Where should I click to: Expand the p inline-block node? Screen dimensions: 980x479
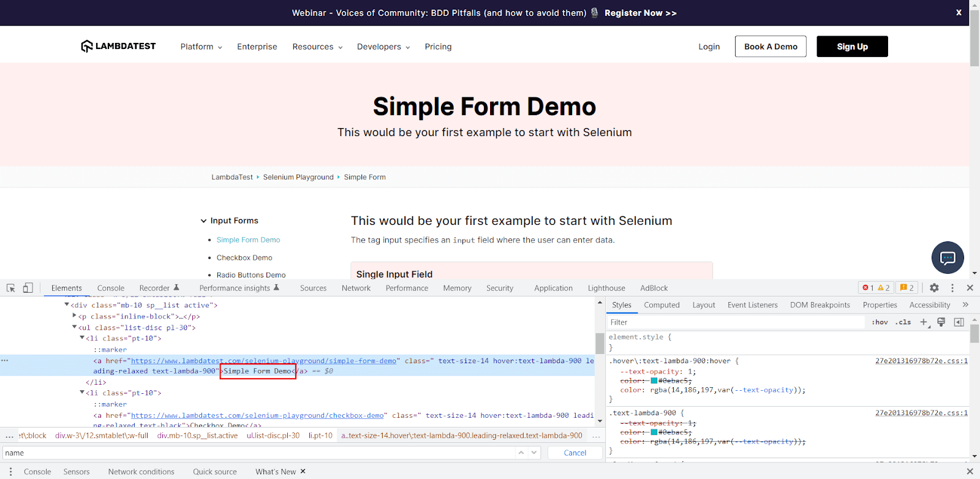[75, 315]
